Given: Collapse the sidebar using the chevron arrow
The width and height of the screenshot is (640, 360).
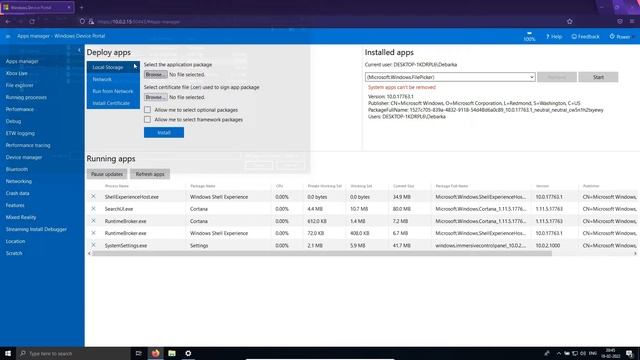Looking at the screenshot, I should [x=79, y=50].
